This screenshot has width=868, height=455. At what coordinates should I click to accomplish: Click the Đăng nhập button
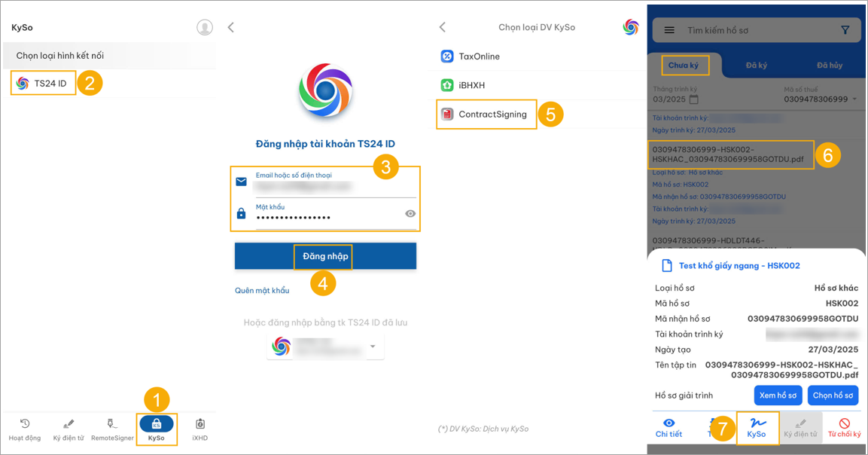click(x=325, y=256)
